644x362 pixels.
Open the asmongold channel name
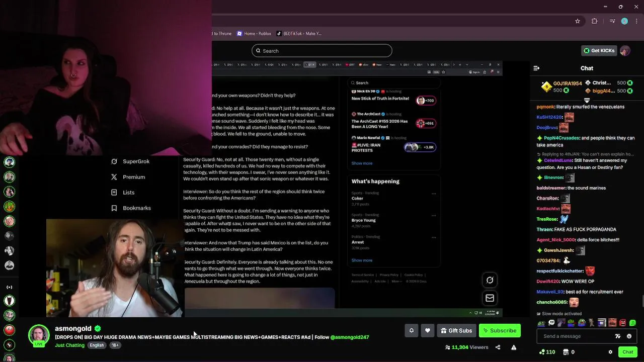(x=73, y=328)
